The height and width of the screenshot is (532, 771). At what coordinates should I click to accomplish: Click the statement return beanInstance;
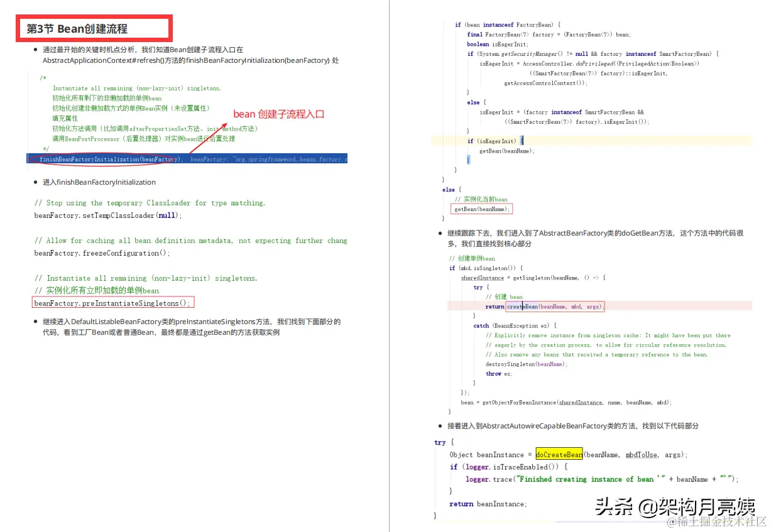(x=488, y=504)
